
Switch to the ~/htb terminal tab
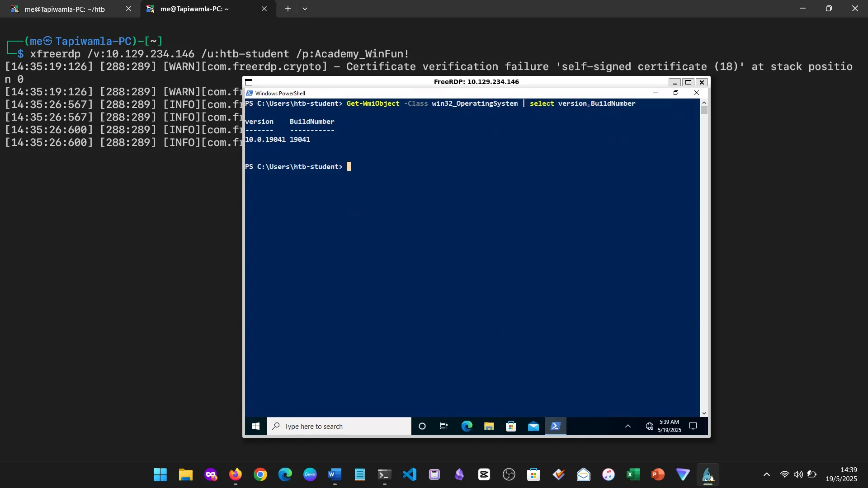65,9
